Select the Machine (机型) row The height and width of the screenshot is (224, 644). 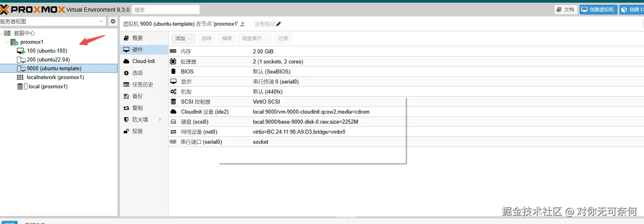(406, 92)
